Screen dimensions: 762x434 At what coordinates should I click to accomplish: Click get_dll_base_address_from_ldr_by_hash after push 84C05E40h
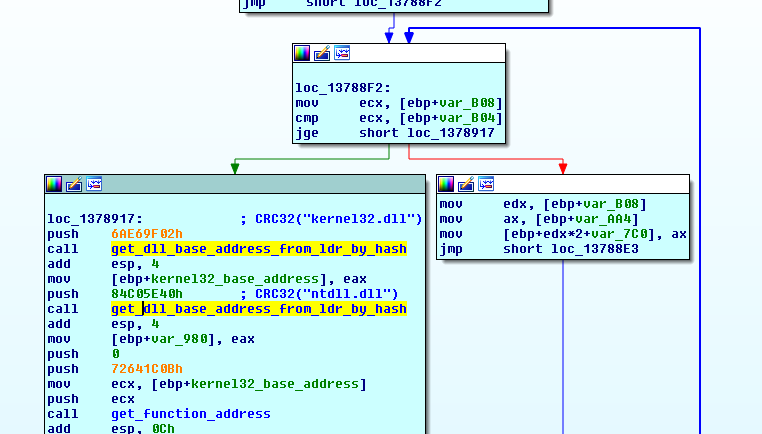258,309
